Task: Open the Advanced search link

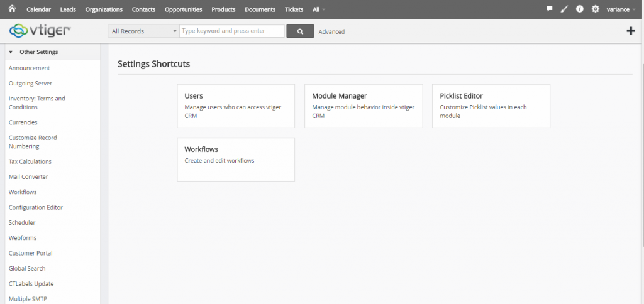Action: tap(332, 31)
